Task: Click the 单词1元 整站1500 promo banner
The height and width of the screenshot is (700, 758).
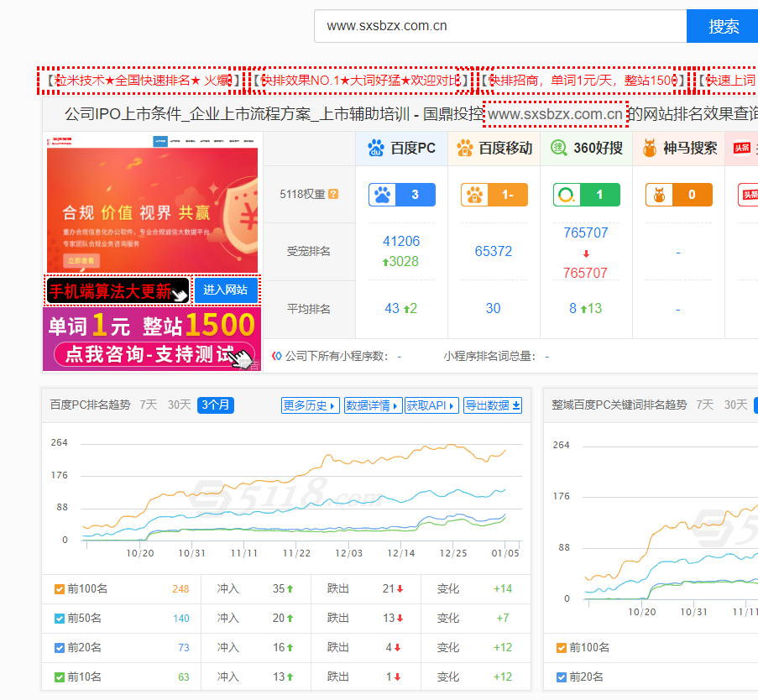Action: [x=152, y=339]
